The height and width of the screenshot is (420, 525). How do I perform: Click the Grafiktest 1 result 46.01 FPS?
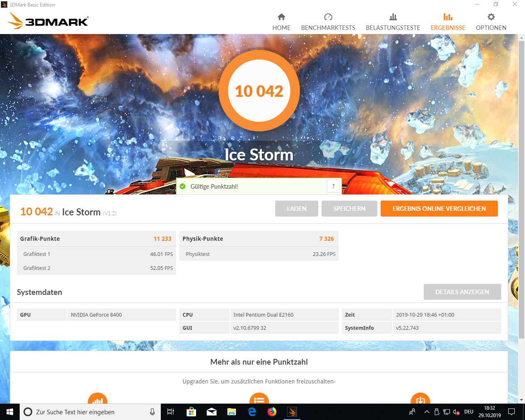click(x=162, y=254)
